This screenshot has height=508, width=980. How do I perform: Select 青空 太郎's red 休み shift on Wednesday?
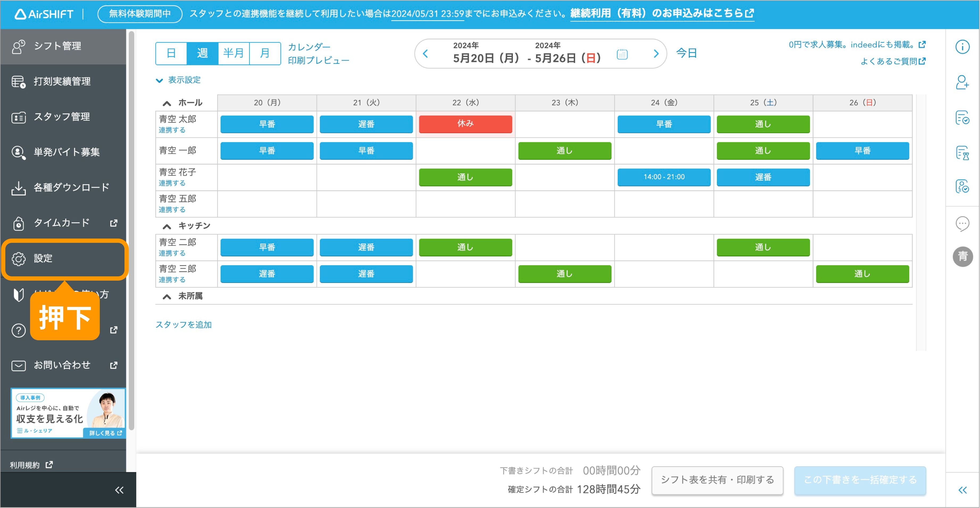(465, 124)
